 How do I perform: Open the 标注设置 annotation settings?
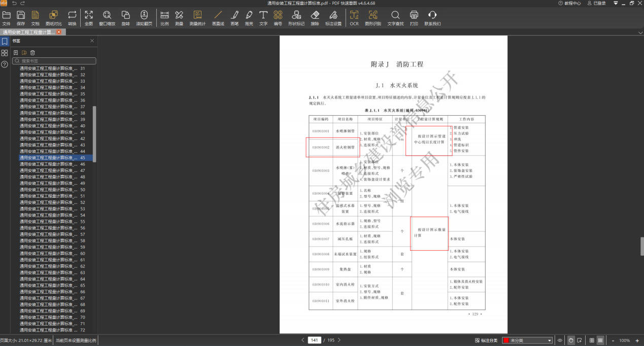(333, 16)
